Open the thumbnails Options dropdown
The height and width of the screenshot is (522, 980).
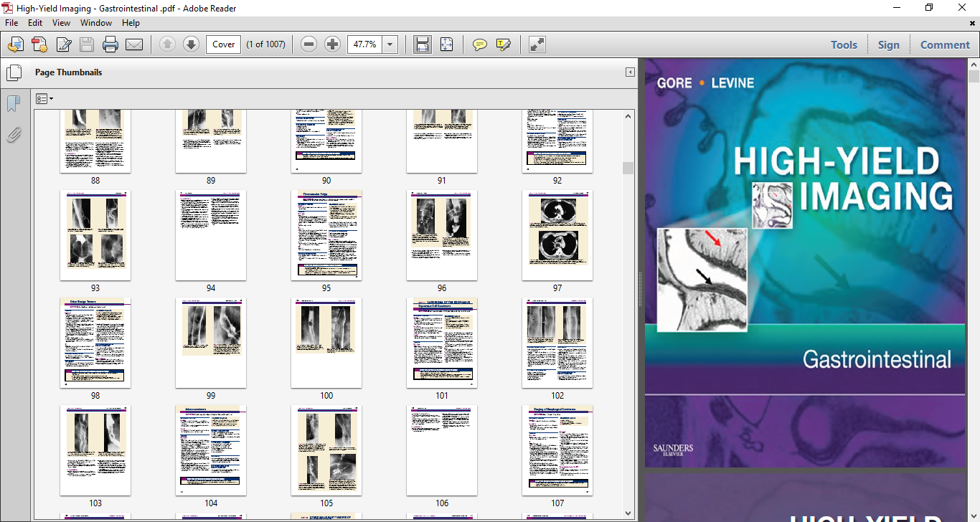click(x=44, y=98)
